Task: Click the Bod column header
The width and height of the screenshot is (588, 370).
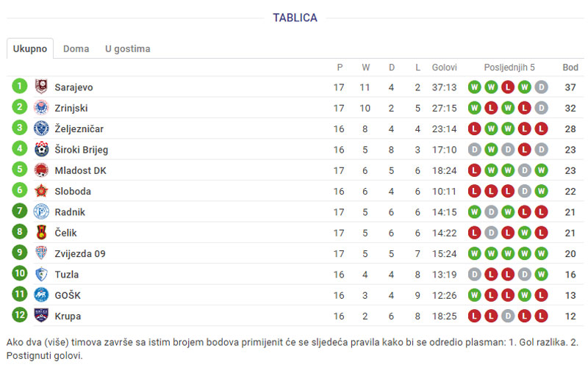Action: point(570,68)
